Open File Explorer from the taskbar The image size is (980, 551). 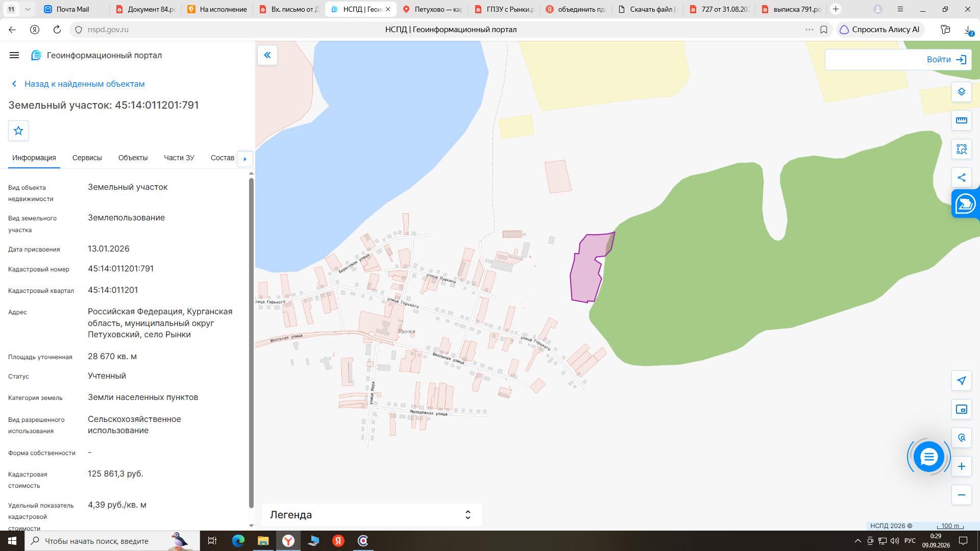[x=263, y=541]
